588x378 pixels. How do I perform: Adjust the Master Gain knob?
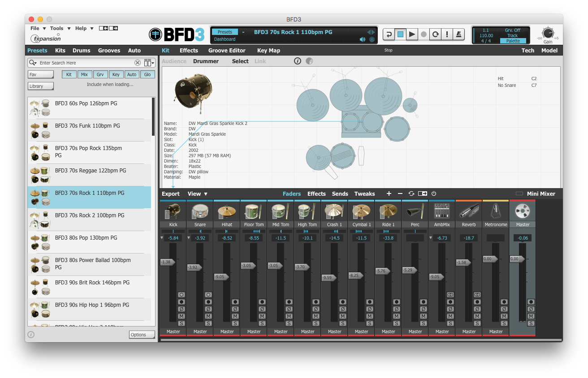click(548, 33)
